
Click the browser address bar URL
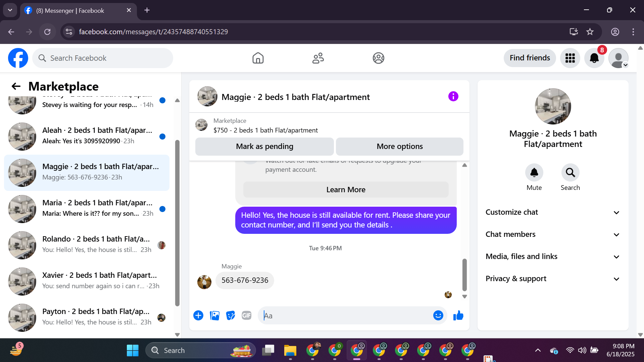click(x=153, y=32)
